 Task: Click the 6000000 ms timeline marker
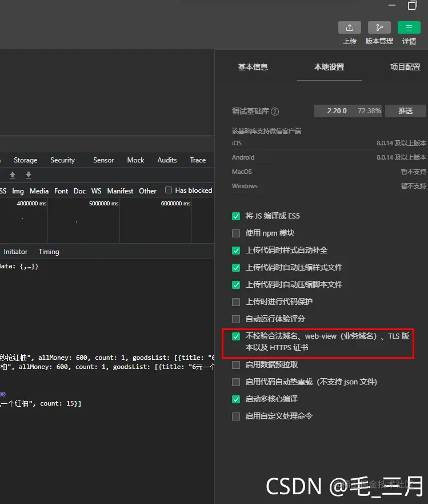click(x=175, y=204)
